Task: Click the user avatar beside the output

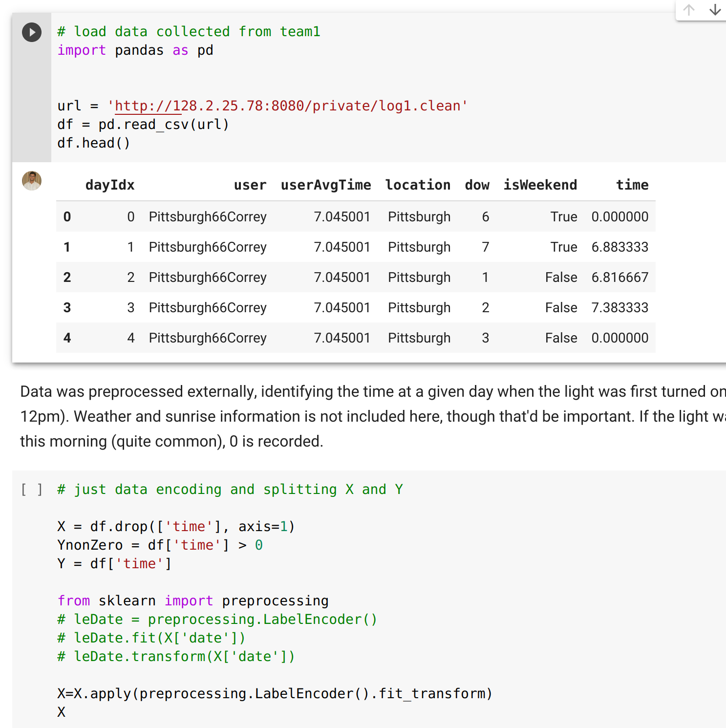Action: pos(31,181)
